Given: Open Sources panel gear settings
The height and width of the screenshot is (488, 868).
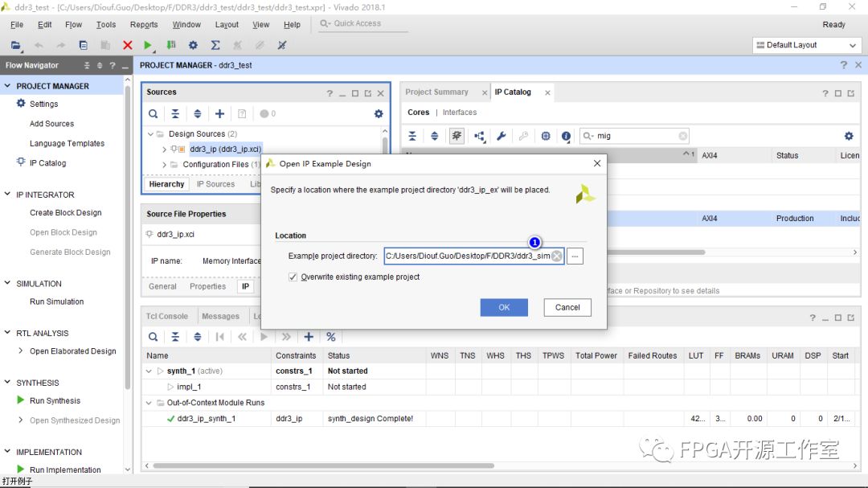Looking at the screenshot, I should pos(379,114).
